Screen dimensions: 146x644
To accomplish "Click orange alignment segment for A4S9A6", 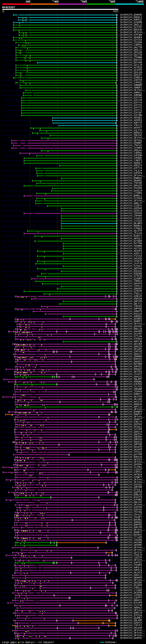I will [x=82, y=543].
